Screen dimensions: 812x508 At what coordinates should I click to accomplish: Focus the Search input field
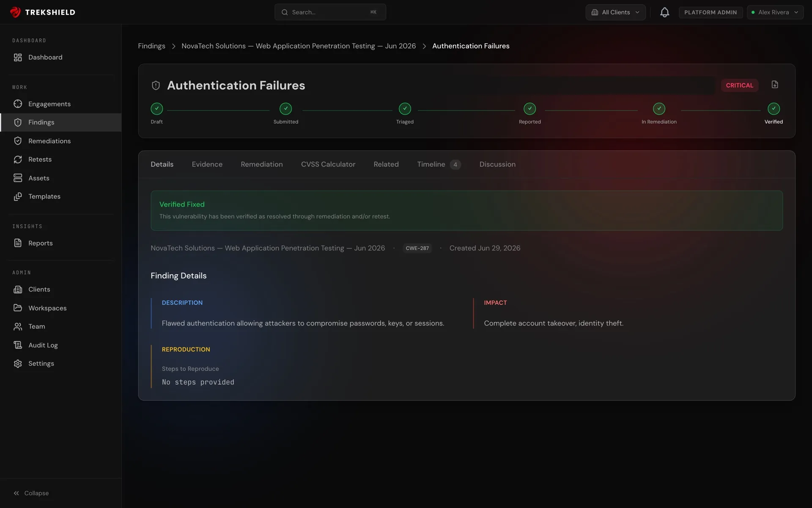(x=330, y=12)
